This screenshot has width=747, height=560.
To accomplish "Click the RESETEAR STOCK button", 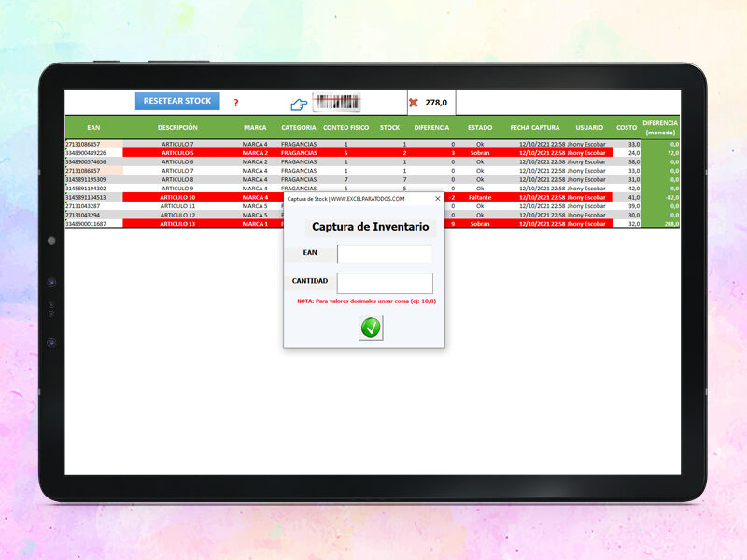I will [177, 101].
